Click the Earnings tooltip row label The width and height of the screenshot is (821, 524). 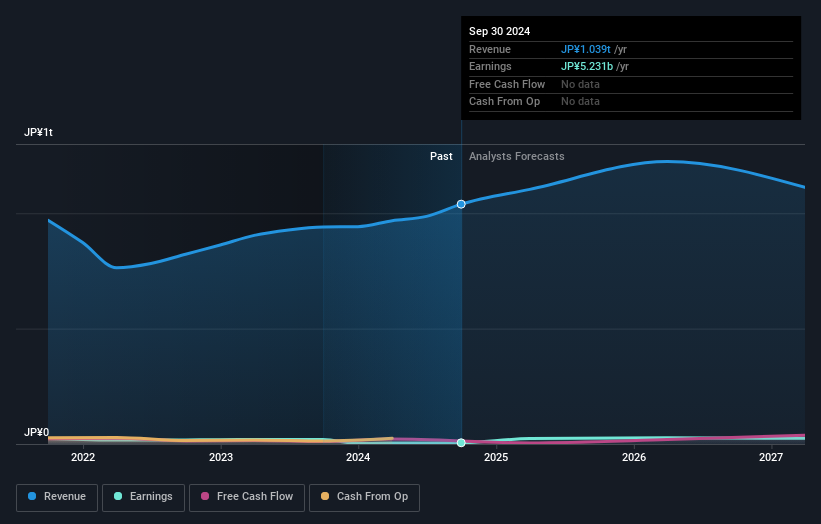[490, 66]
